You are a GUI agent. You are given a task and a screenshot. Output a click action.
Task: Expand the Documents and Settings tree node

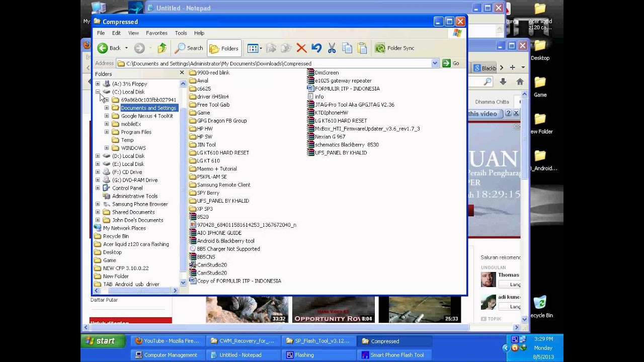[x=107, y=108]
